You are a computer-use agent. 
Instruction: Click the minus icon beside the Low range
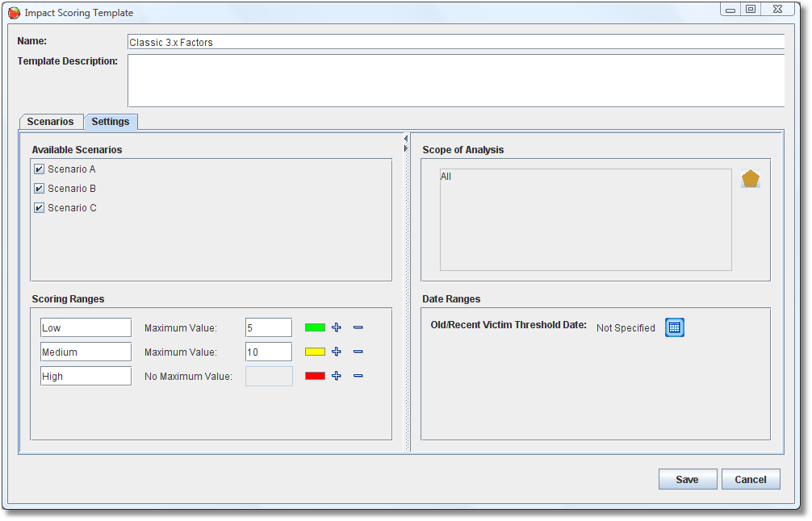coord(358,327)
